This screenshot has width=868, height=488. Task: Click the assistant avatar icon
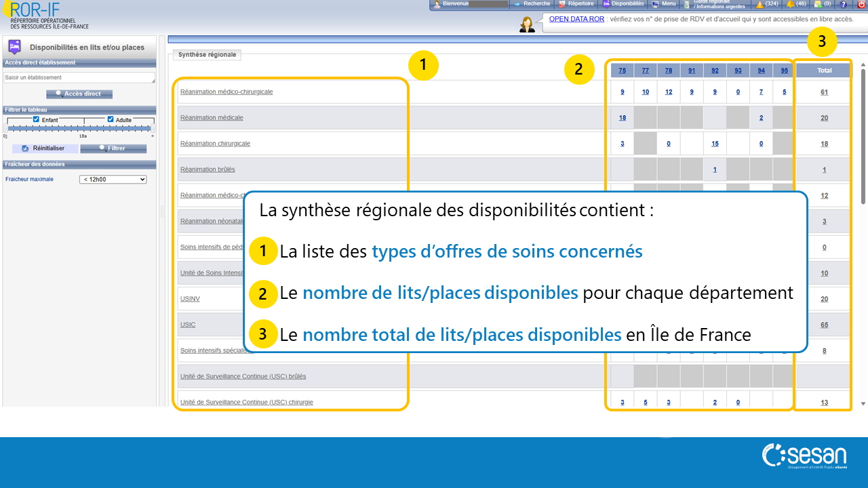(527, 24)
